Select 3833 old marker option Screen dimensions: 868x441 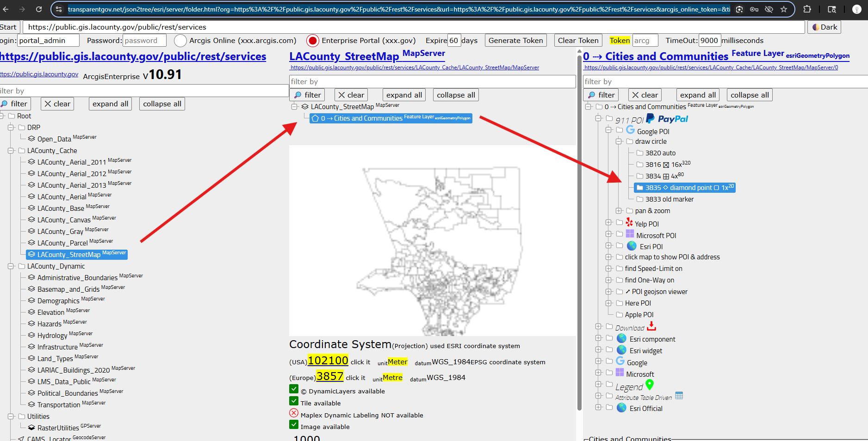(665, 199)
